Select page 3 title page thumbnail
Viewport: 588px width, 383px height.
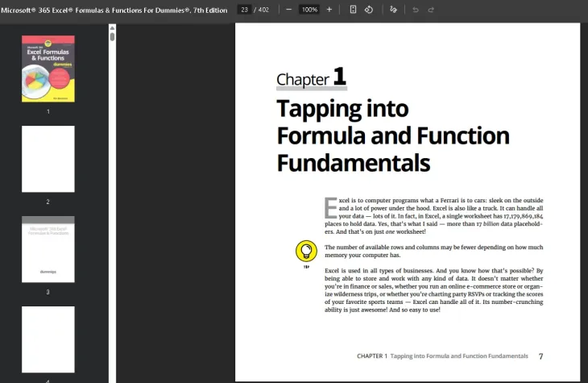(48, 249)
